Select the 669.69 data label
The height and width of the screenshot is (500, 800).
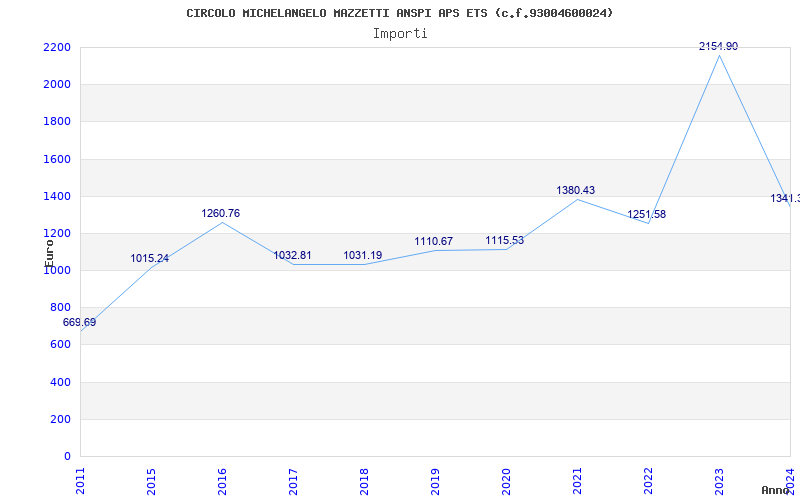click(x=79, y=322)
